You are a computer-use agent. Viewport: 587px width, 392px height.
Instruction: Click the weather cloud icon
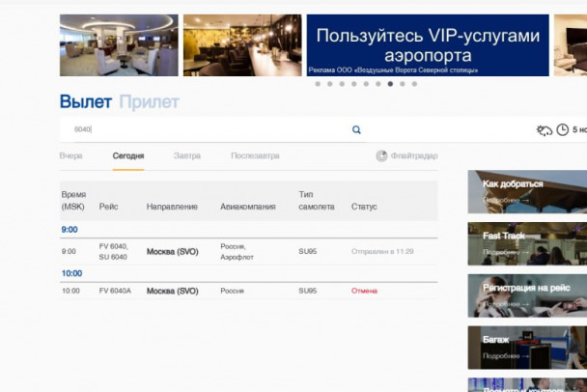tap(545, 130)
